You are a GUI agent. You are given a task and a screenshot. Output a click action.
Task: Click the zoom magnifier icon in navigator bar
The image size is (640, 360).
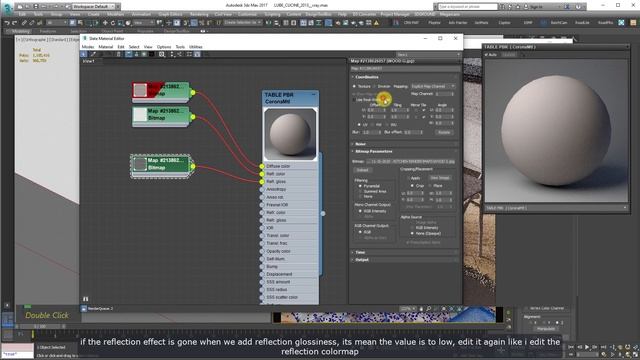[x=429, y=309]
